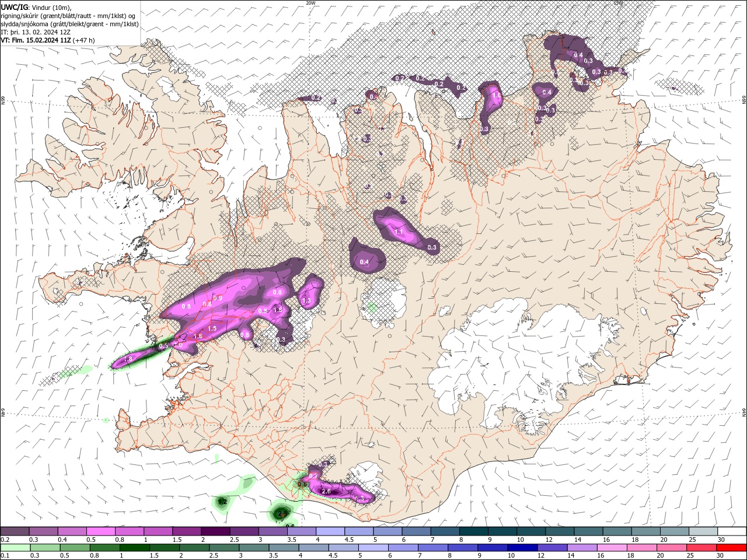Click the 'Vindur (10m)' label

53,7
